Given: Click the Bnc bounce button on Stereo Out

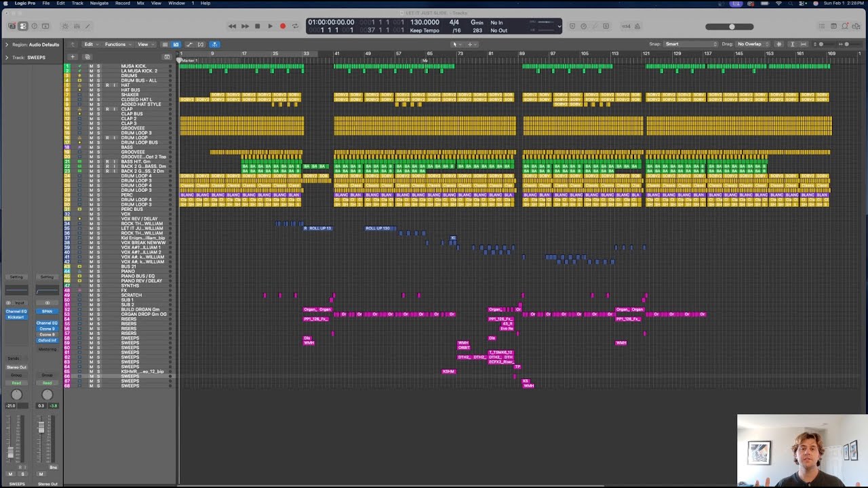Looking at the screenshot, I should pos(53,467).
